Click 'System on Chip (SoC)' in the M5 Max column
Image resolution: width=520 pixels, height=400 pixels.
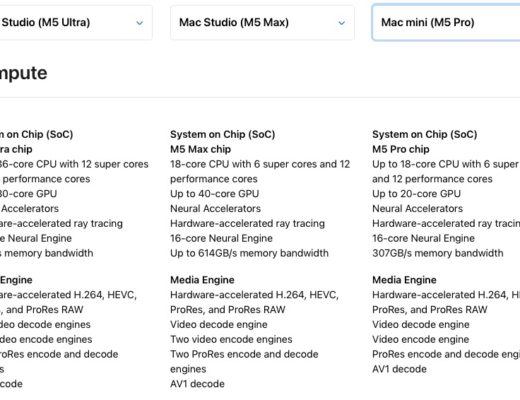(x=223, y=134)
